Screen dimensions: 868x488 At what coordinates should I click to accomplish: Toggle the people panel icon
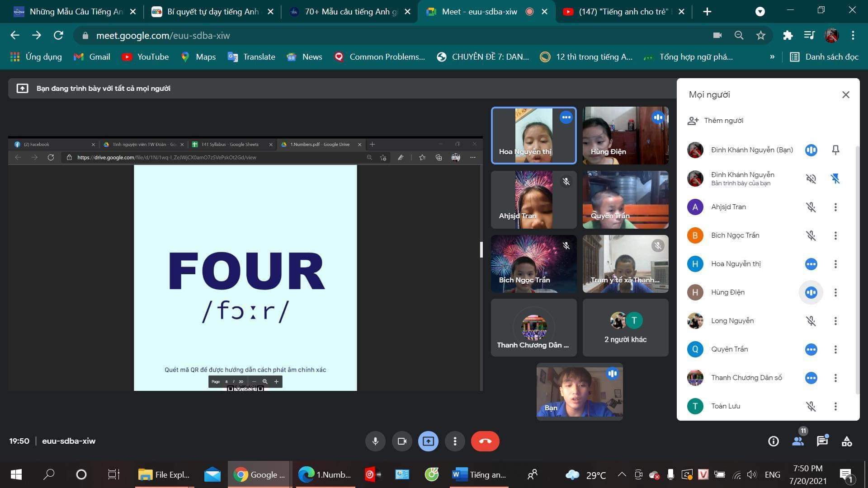coord(798,441)
